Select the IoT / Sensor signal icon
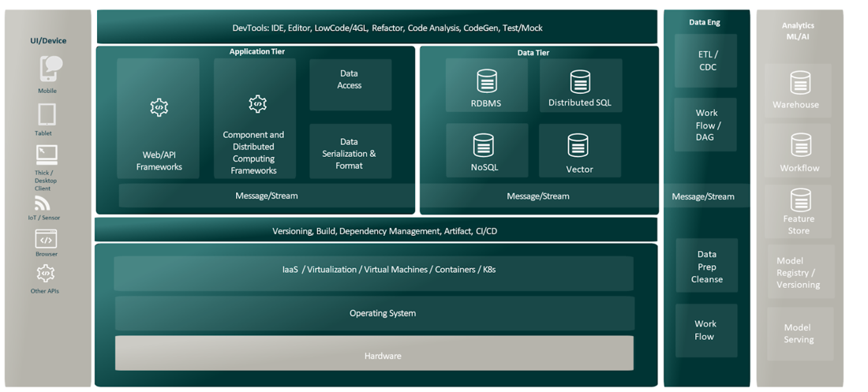 (43, 203)
